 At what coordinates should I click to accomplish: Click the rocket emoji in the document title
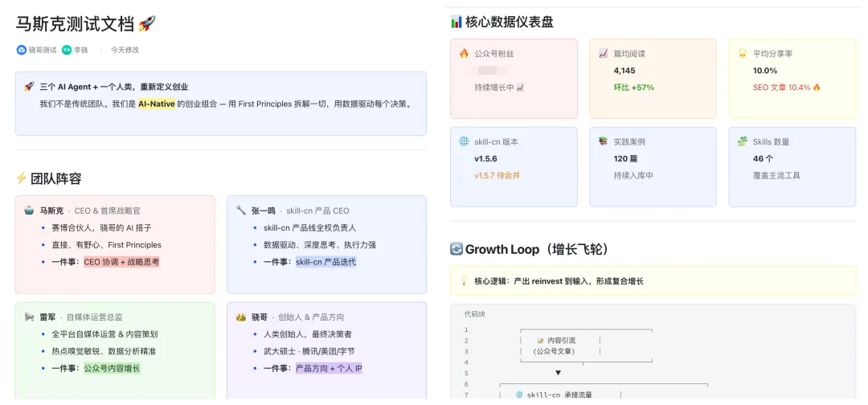147,24
